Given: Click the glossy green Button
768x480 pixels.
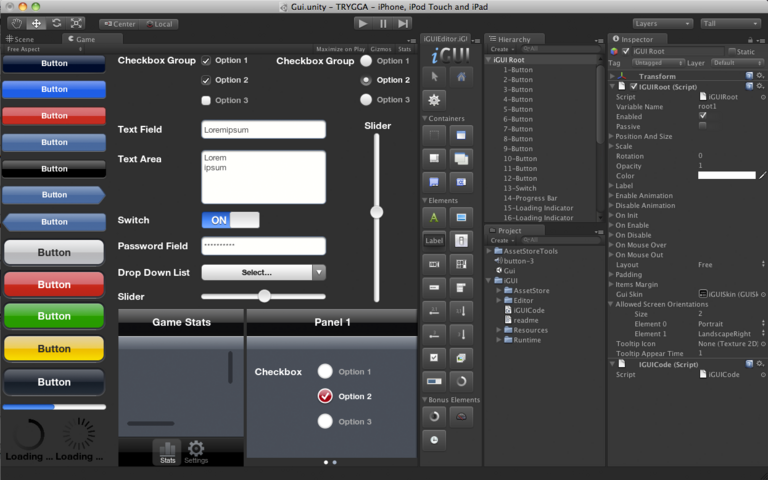Looking at the screenshot, I should tap(54, 316).
